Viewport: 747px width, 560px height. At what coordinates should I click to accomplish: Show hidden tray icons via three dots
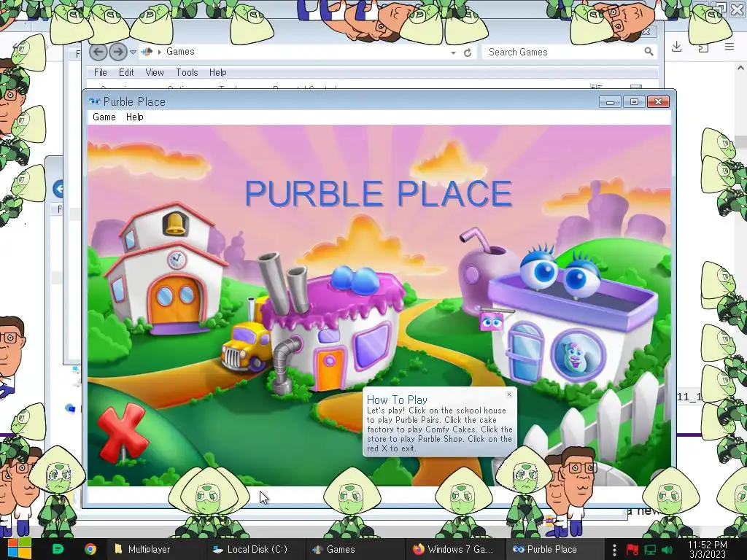(614, 550)
